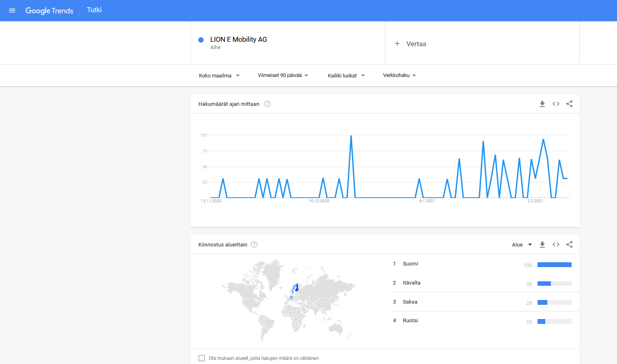Click help icon next to Hakumäärät ajan mittaan
This screenshot has width=617, height=364.
point(267,104)
